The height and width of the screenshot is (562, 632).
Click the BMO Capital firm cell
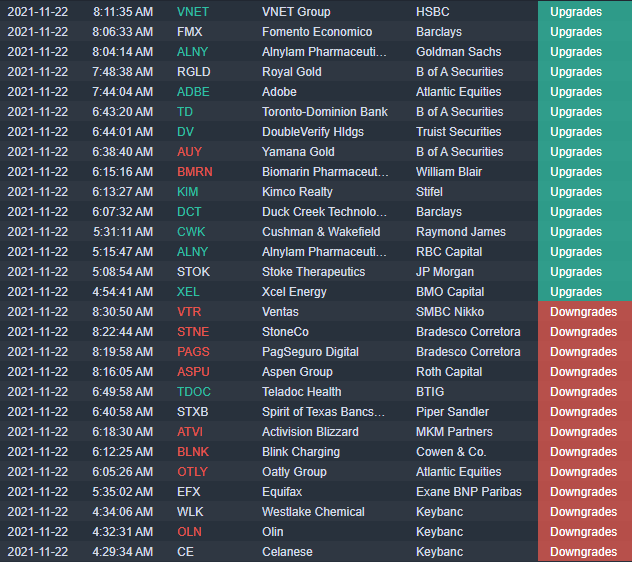tap(449, 292)
